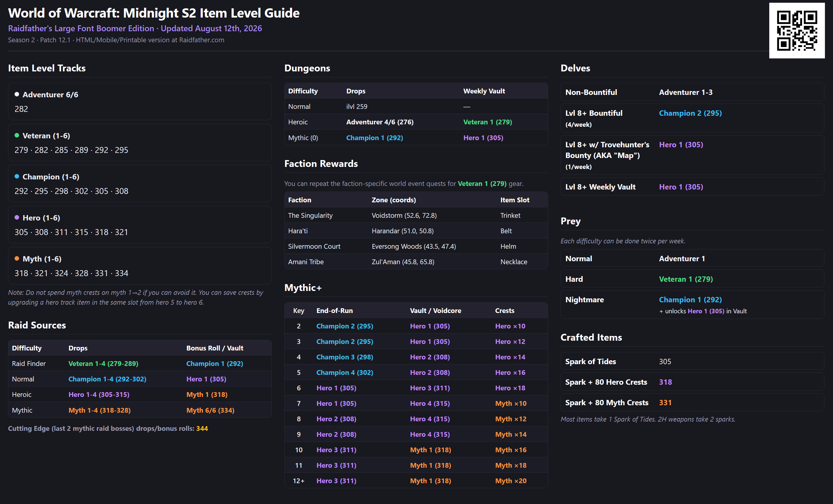Click the Veteran item levels 279 to 295

71,150
